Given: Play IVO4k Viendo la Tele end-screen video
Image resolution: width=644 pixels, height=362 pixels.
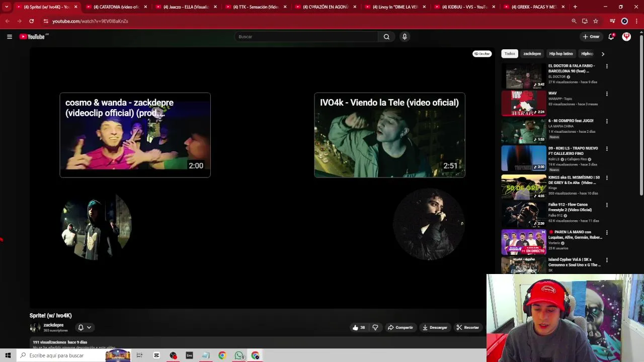Looking at the screenshot, I should pyautogui.click(x=389, y=135).
